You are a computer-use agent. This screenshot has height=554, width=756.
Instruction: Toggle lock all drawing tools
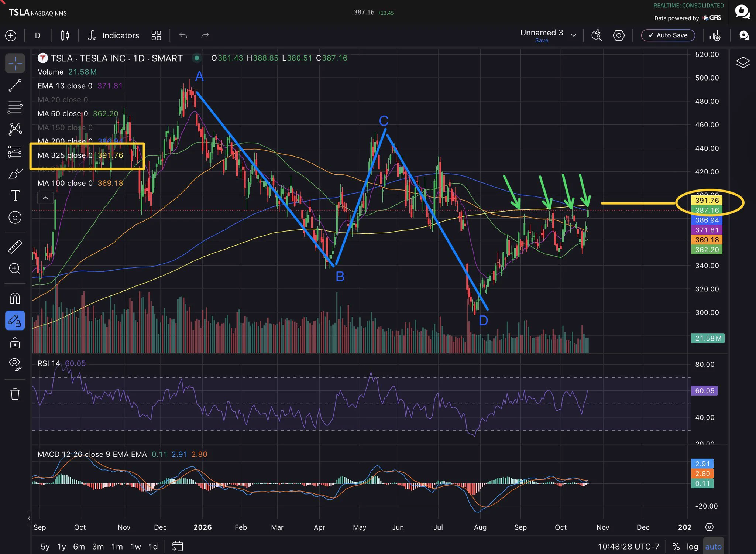15,343
